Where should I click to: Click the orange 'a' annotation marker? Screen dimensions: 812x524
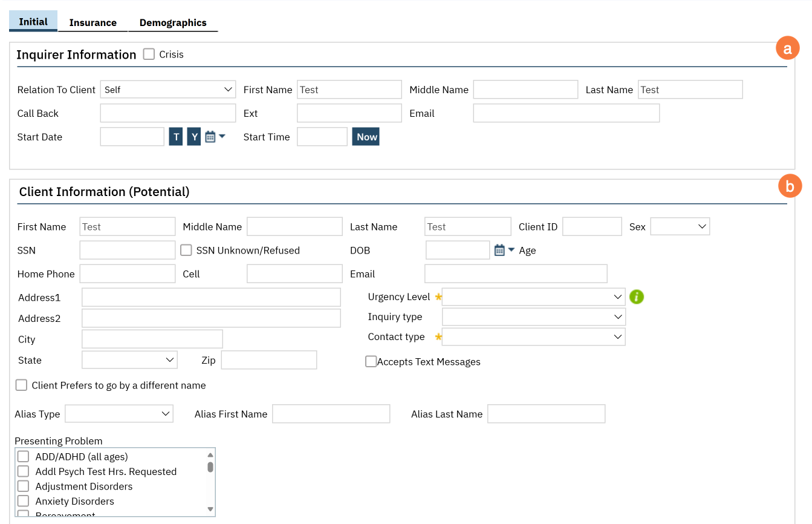click(x=787, y=49)
